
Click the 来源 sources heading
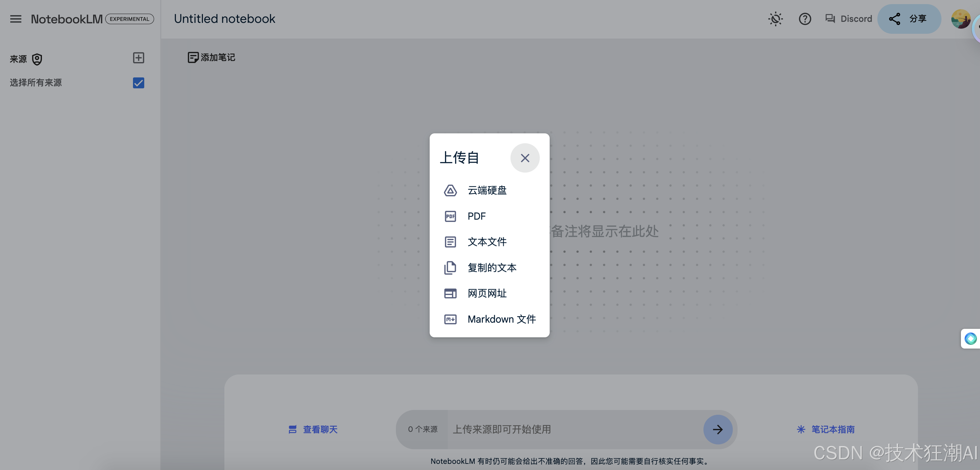(18, 59)
